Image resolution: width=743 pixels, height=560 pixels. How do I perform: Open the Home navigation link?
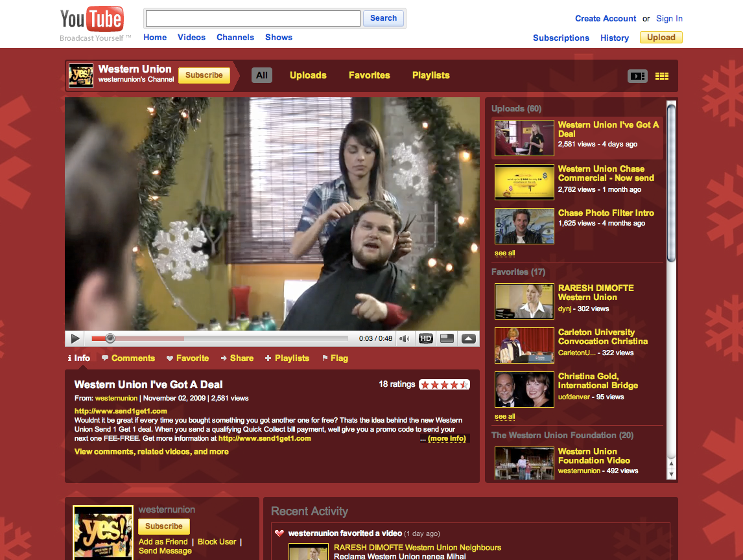[155, 38]
